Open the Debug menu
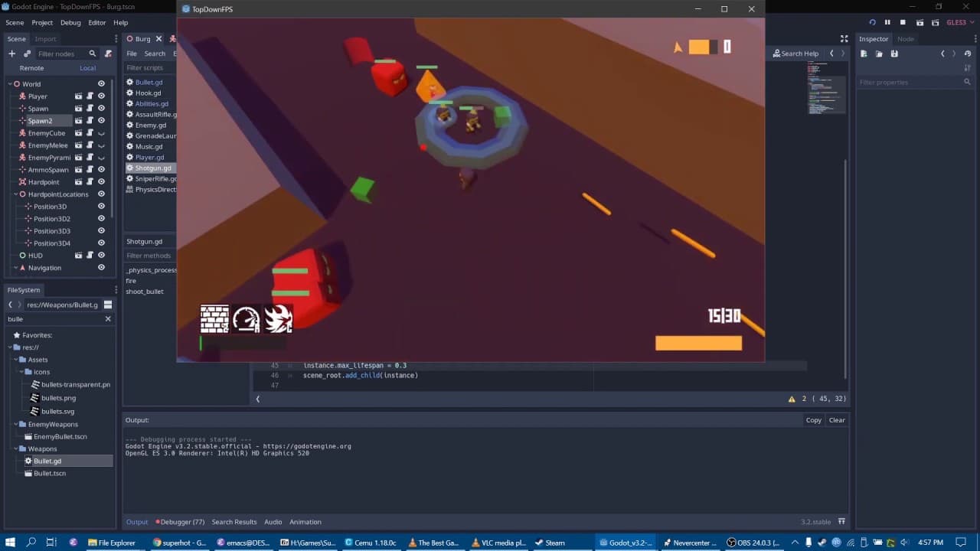The image size is (980, 551). click(70, 22)
